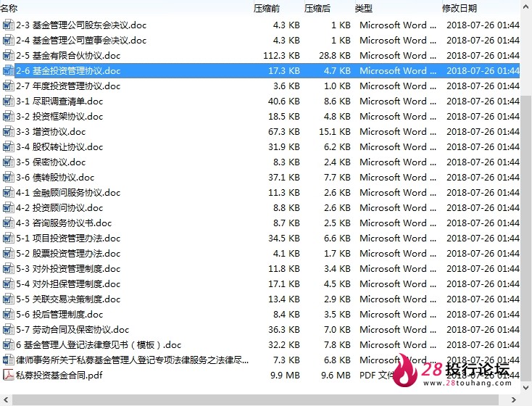The height and width of the screenshot is (406, 532).
Task: Select file name 2-6 基金投资管理协议.doc
Action: (x=68, y=70)
